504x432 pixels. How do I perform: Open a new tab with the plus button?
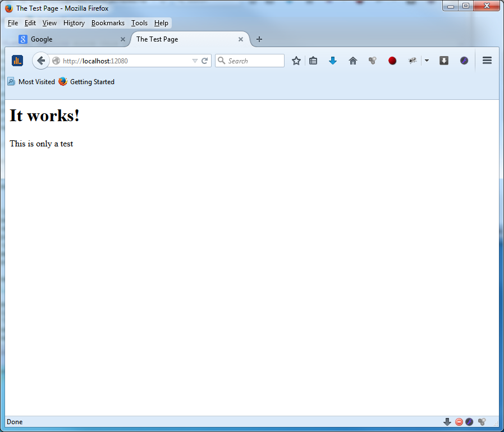(x=259, y=39)
